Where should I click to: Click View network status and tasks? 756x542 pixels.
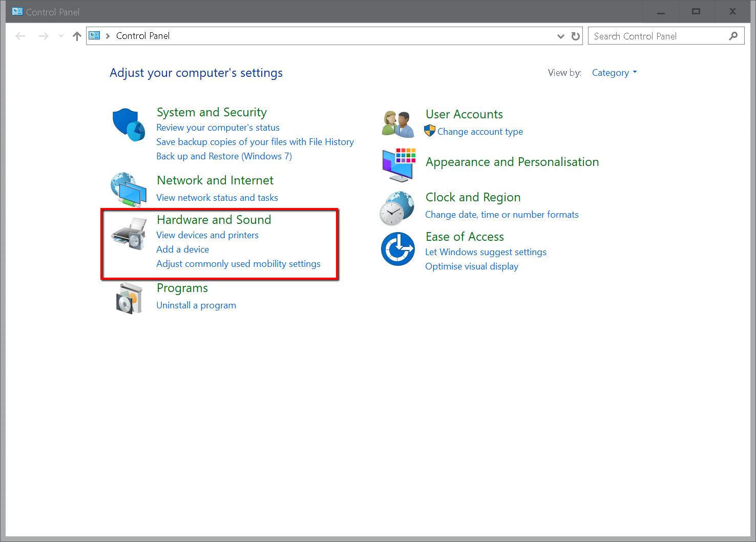(x=217, y=198)
